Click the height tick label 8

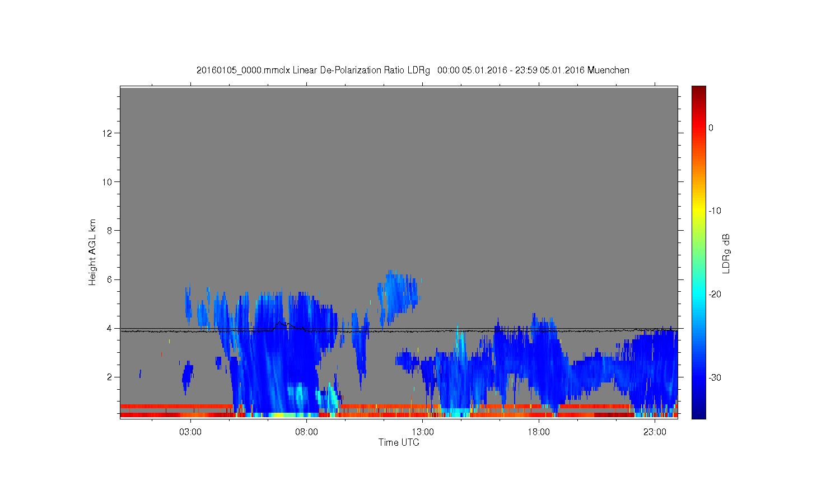pos(110,231)
